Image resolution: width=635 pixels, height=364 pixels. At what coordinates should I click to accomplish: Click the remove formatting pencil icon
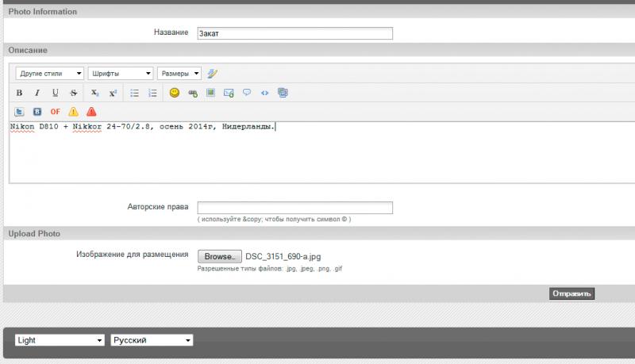point(213,73)
